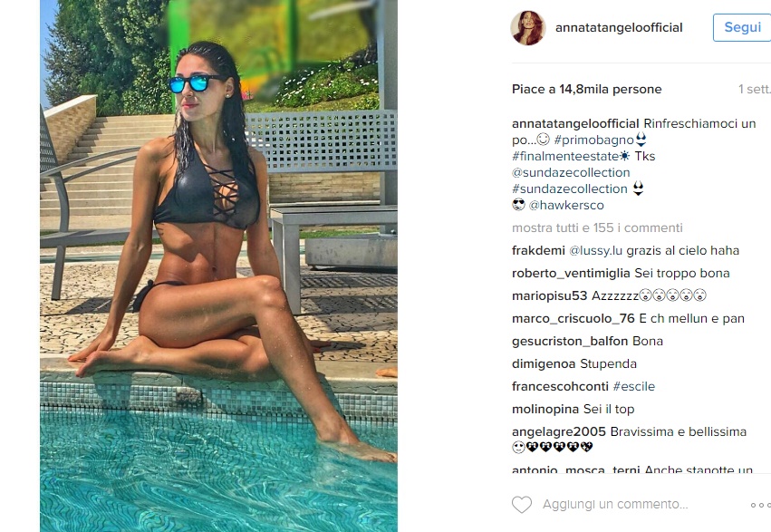Expand all 155 comments
The height and width of the screenshot is (532, 771).
(597, 227)
